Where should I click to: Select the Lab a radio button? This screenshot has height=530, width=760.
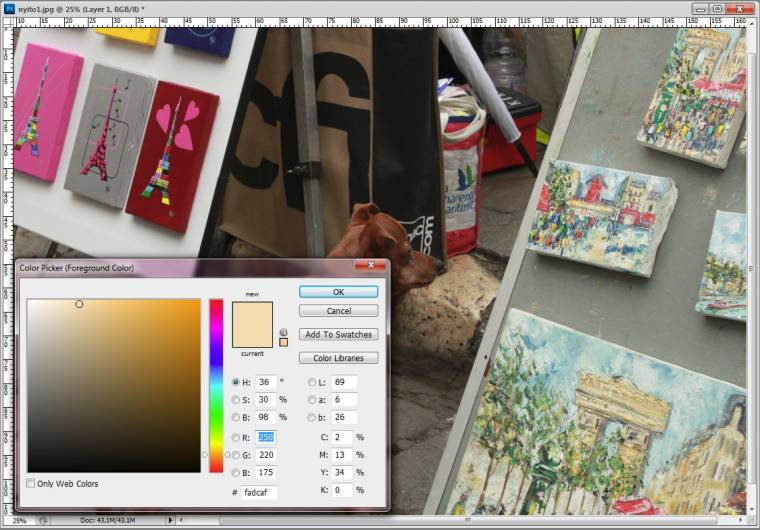(x=312, y=400)
